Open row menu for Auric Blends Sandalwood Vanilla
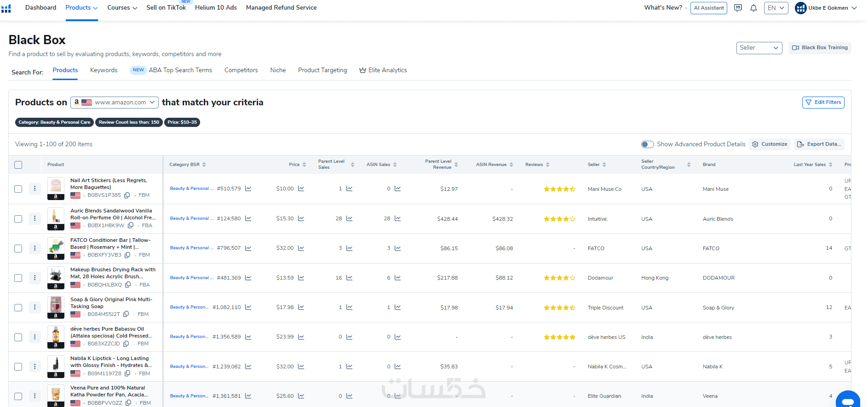 [34, 218]
